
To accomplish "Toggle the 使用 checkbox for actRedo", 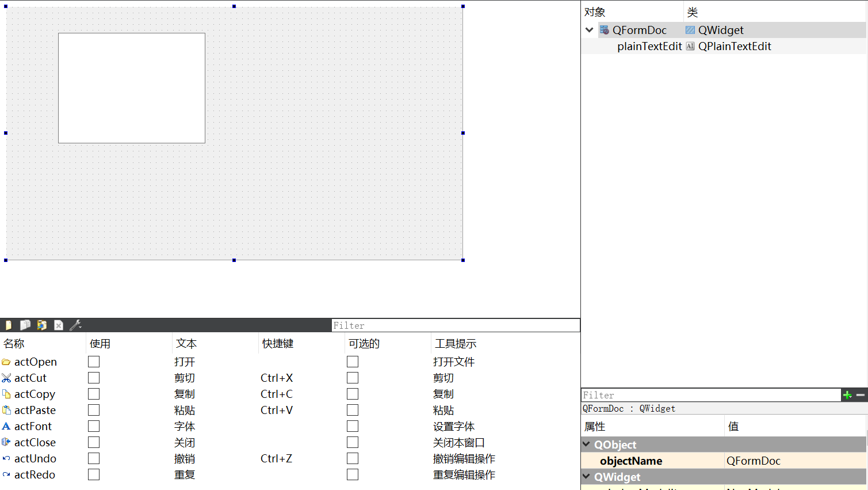I will pos(94,474).
